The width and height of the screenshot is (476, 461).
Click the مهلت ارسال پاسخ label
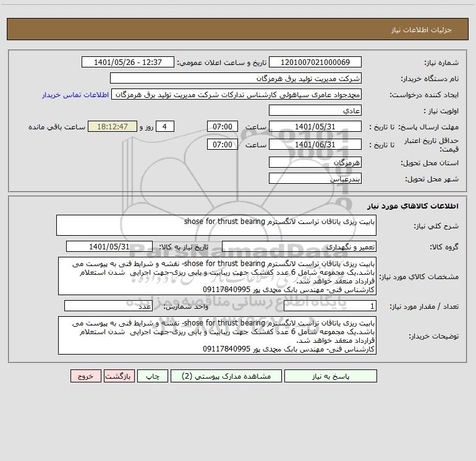tap(428, 127)
